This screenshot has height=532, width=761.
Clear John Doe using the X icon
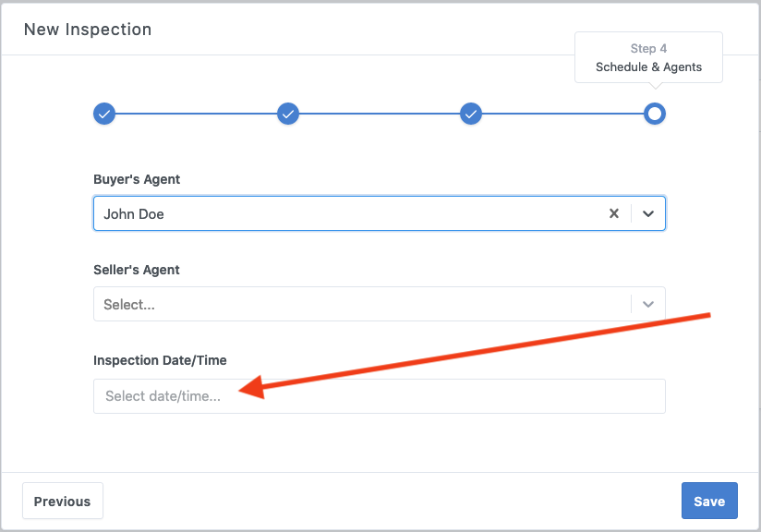pos(613,213)
